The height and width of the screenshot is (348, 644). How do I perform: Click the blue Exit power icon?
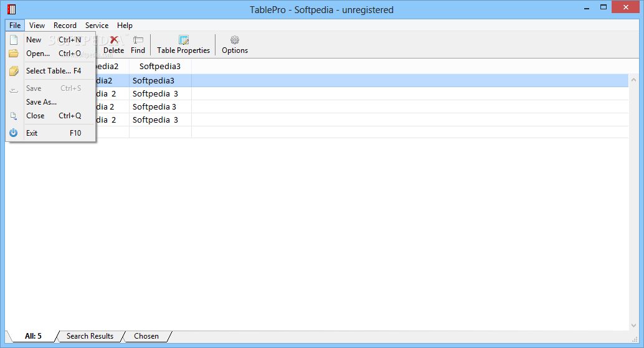point(14,133)
